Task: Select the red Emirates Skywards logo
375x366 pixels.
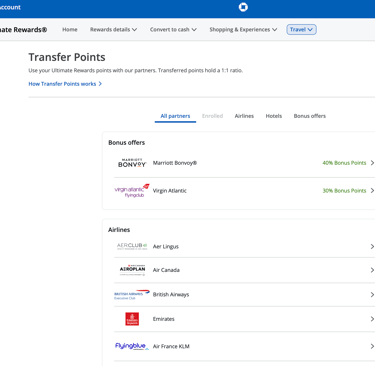Action: point(132,319)
